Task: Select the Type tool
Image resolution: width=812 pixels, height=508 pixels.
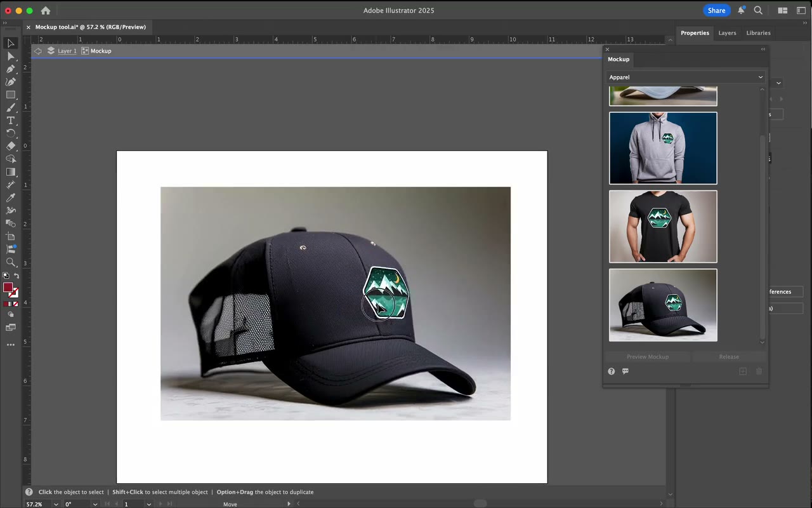Action: pyautogui.click(x=11, y=121)
